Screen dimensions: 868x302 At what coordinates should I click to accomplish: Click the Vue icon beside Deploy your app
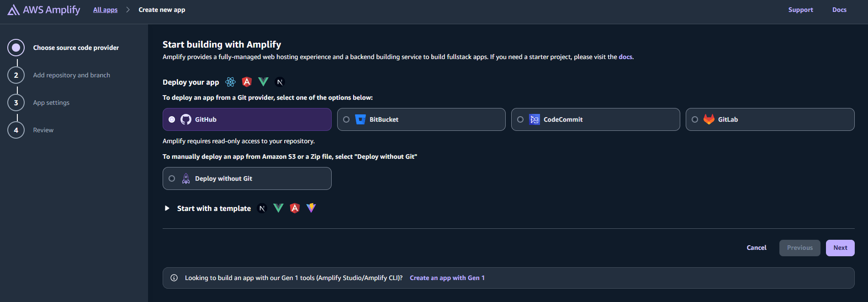[263, 82]
